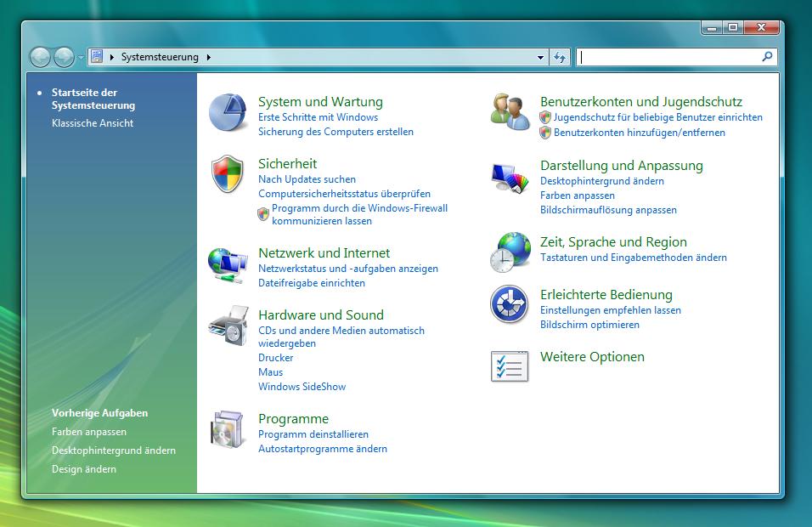Expand the arrow after Systemsteuerung breadcrumb
This screenshot has height=527, width=812.
tap(209, 57)
